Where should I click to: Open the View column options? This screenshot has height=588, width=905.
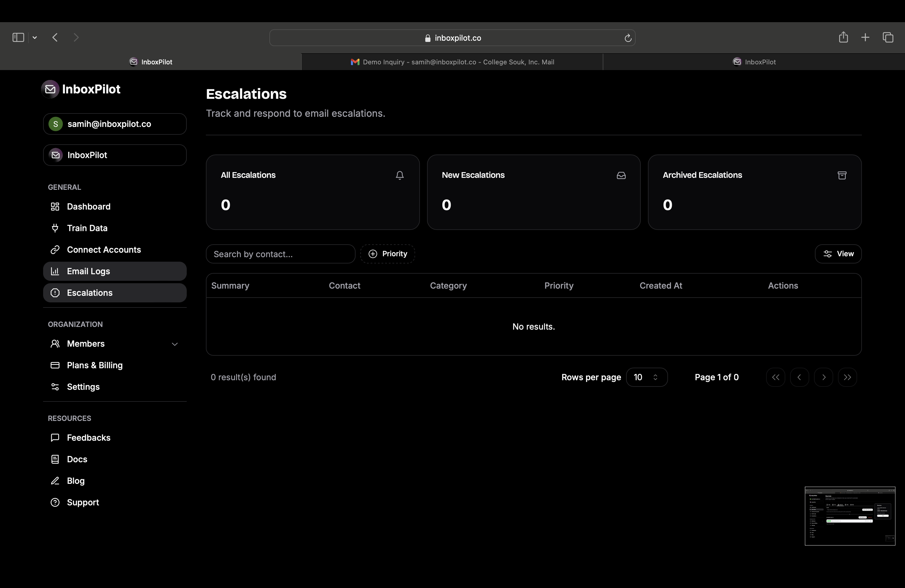(838, 254)
